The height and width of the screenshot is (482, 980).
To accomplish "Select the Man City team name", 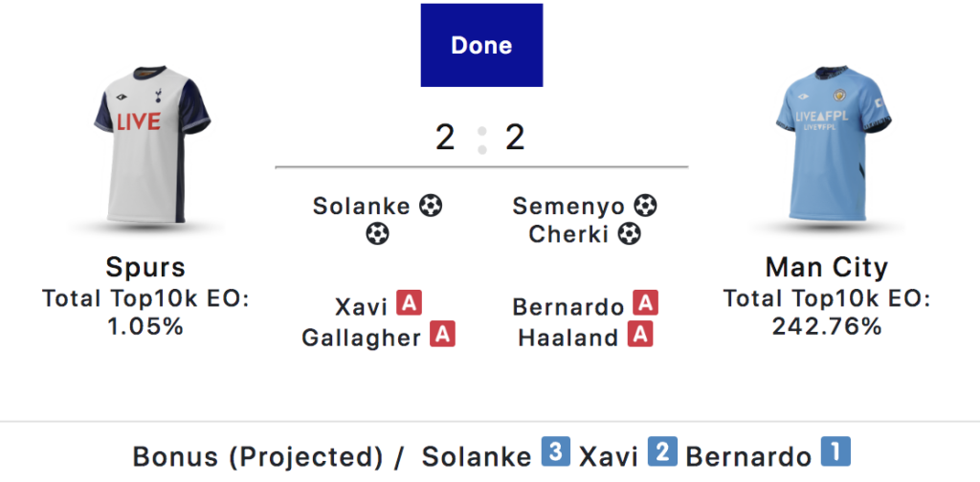I will coord(827,267).
